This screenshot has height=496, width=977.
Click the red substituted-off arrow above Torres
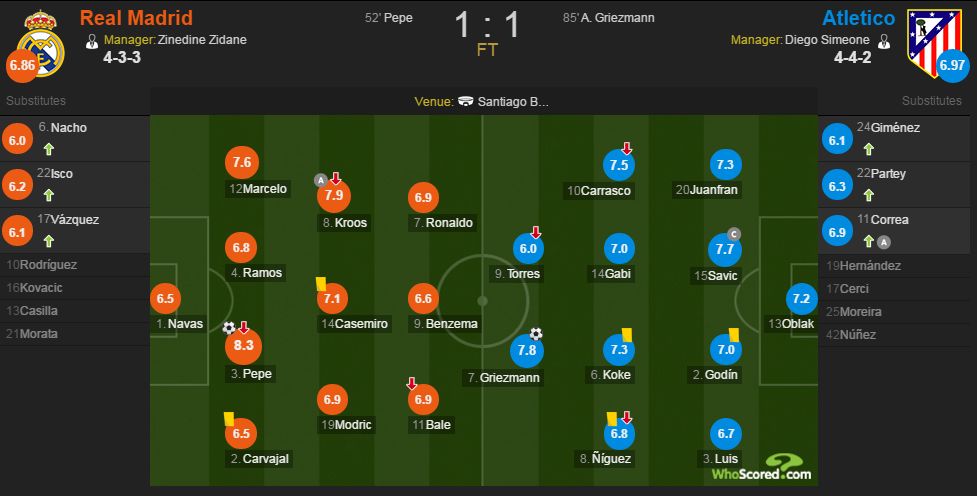(x=535, y=232)
